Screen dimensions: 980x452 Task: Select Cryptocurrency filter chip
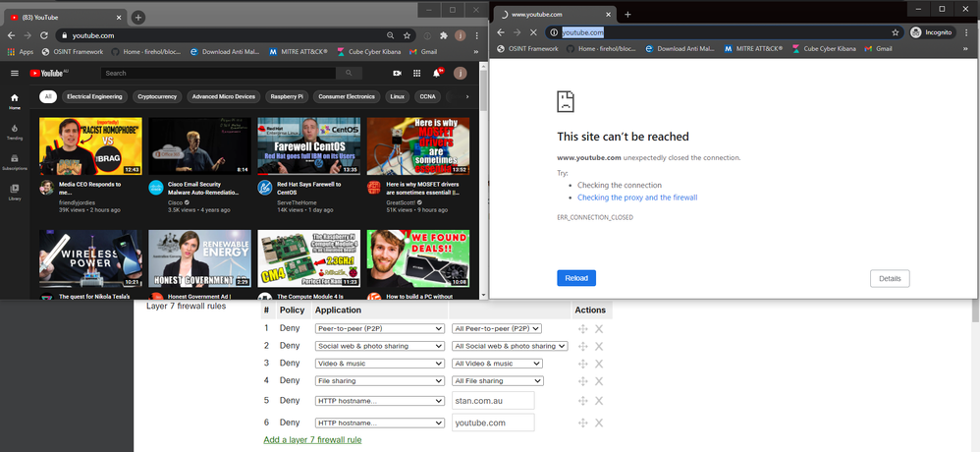click(x=157, y=97)
